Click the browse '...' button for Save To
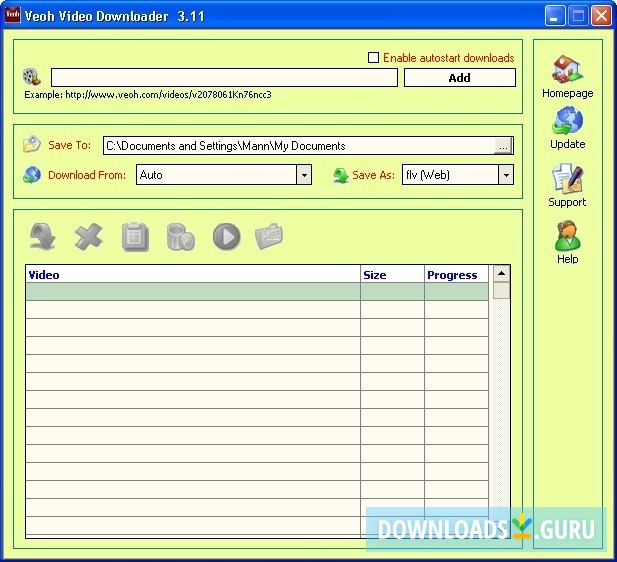The width and height of the screenshot is (617, 562). pos(503,146)
